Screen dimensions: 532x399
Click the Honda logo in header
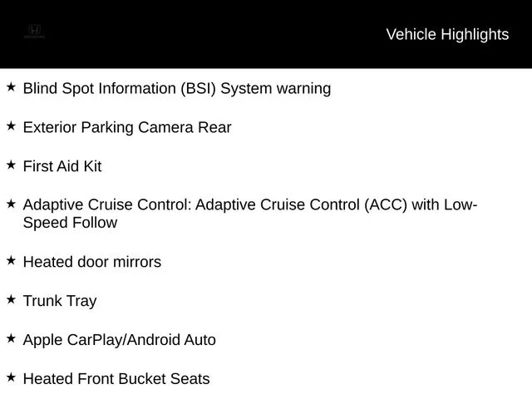point(34,32)
